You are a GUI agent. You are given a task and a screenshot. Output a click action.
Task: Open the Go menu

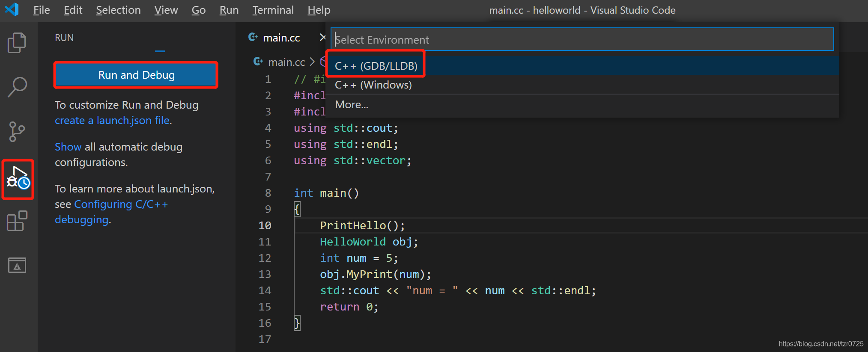click(199, 10)
